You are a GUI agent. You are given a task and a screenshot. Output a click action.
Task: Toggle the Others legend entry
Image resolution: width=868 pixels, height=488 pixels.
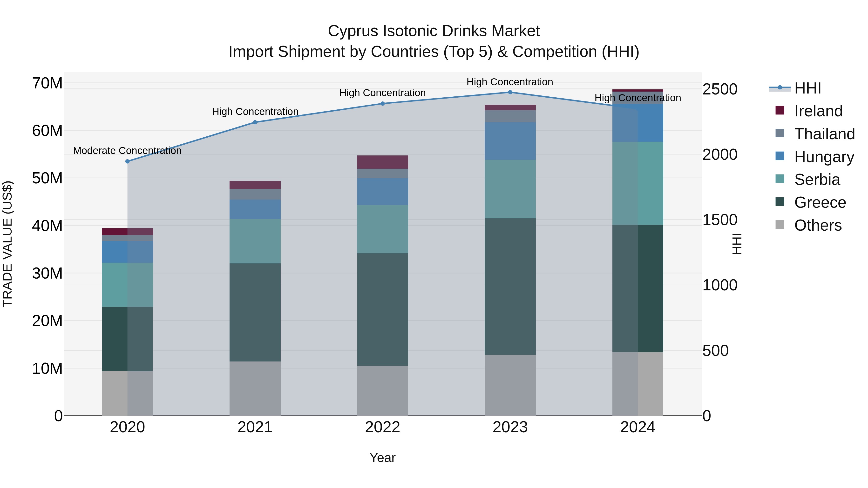coord(808,225)
